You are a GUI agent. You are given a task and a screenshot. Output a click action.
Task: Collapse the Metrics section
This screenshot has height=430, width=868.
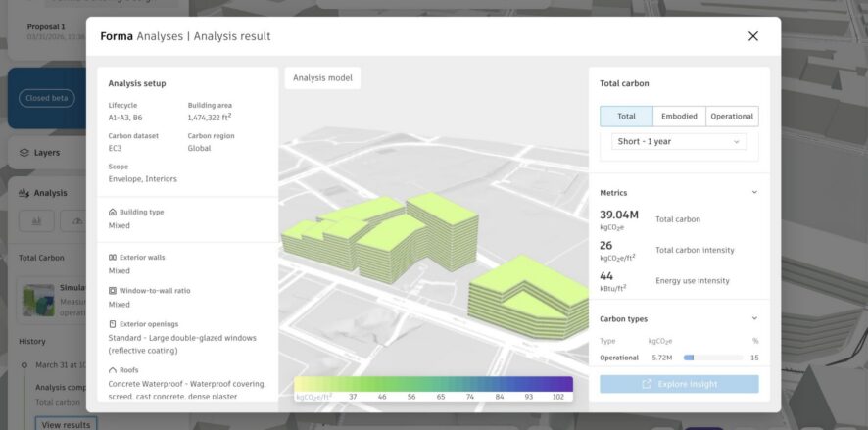(x=753, y=193)
